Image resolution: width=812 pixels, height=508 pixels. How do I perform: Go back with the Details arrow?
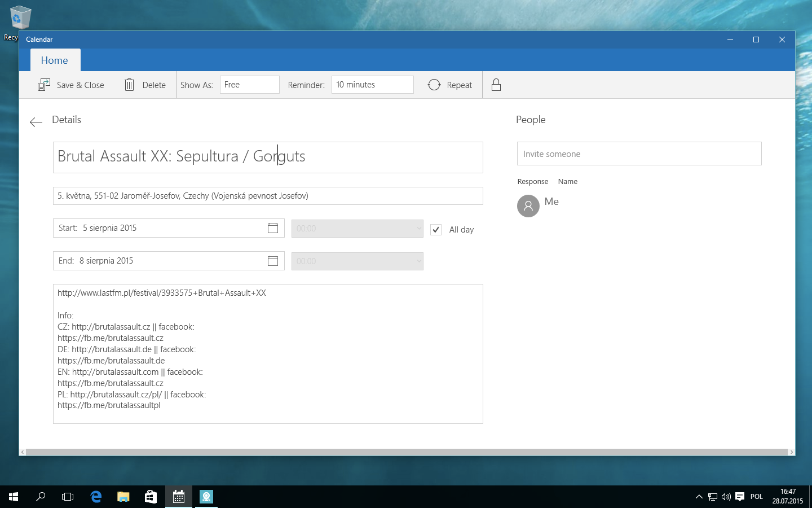[36, 122]
